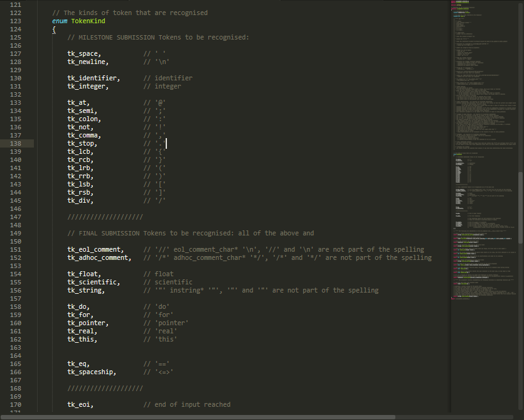Click 'tk_newline,' token entry

point(88,62)
